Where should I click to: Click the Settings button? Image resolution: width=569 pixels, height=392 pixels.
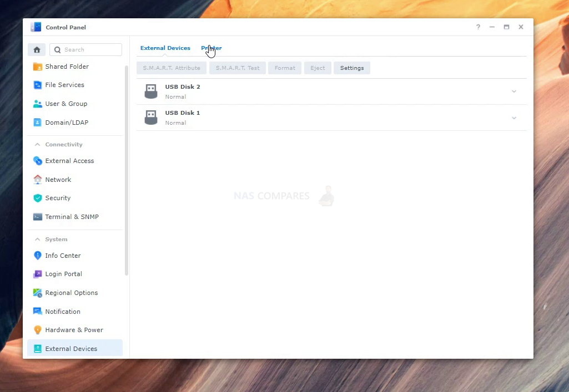point(351,68)
